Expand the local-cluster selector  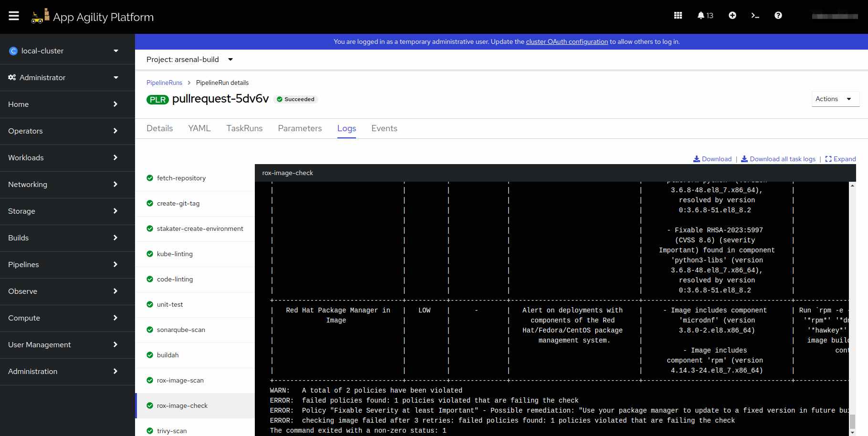pos(67,51)
